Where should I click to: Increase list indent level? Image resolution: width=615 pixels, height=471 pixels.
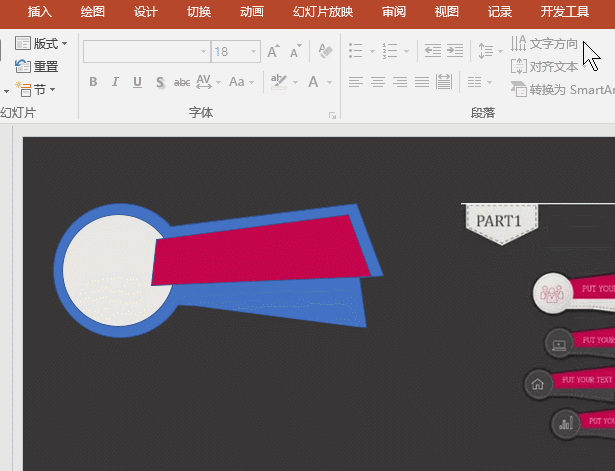point(455,51)
